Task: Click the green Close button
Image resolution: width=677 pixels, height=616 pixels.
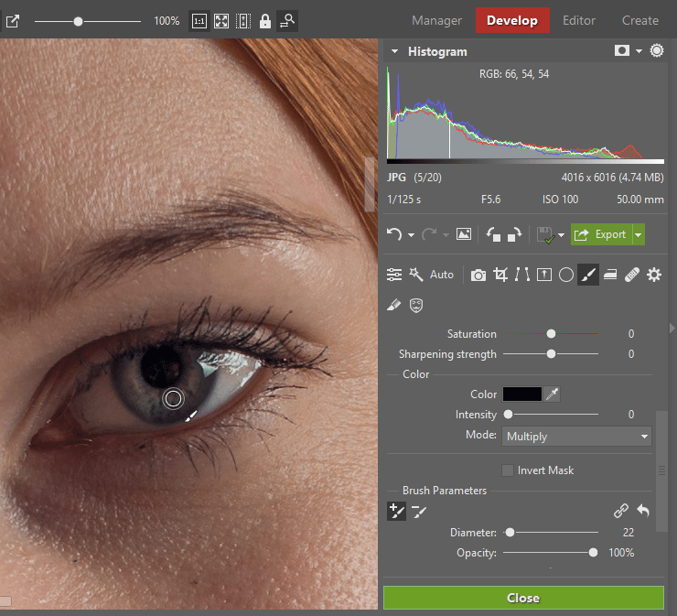Action: click(x=523, y=598)
